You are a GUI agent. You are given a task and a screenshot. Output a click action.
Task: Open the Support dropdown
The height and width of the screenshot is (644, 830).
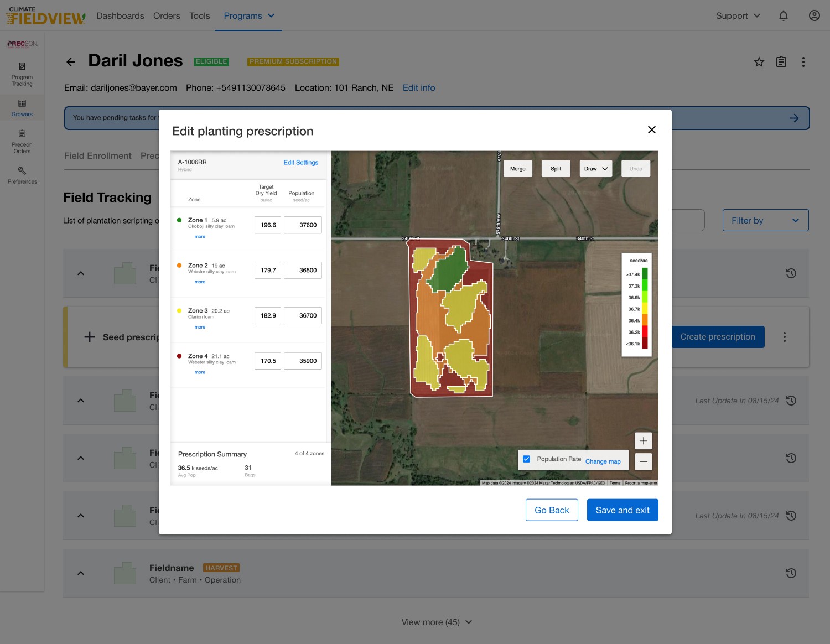pos(738,15)
